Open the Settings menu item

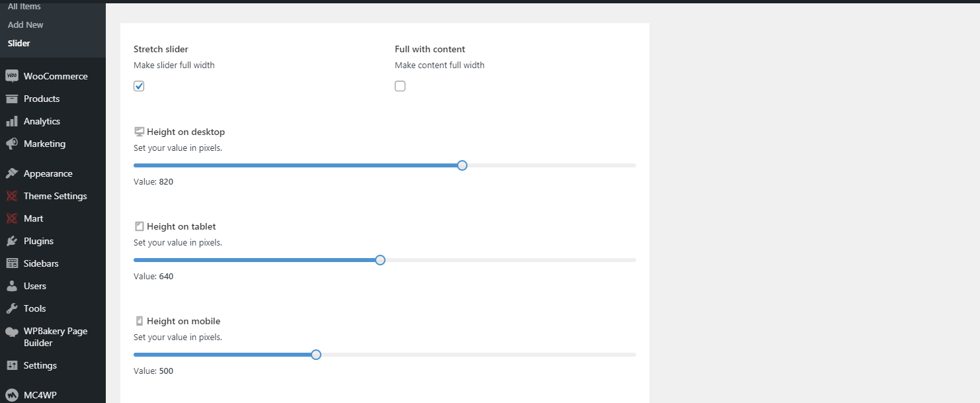[x=40, y=365]
